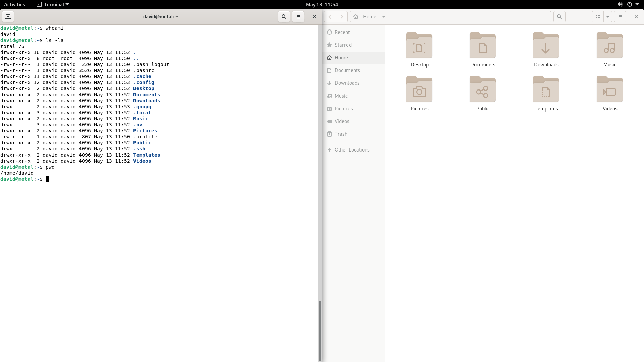
Task: Select the Pictures folder icon in grid
Action: tap(419, 89)
